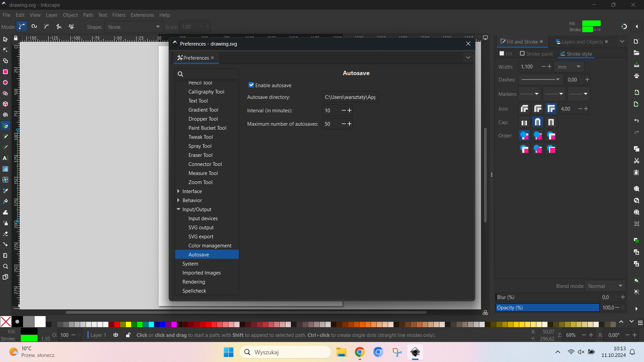Open the Extensions menu
Viewport: 644px width, 362px height.
tap(142, 15)
